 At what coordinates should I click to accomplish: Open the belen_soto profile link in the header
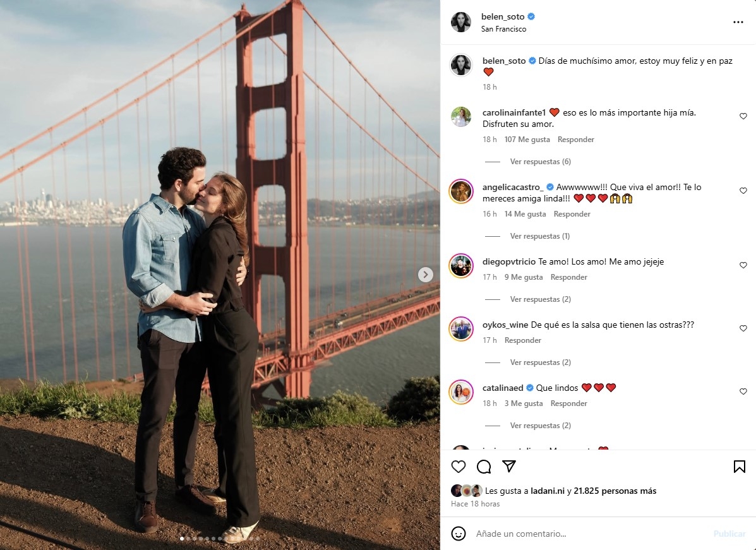pos(502,16)
